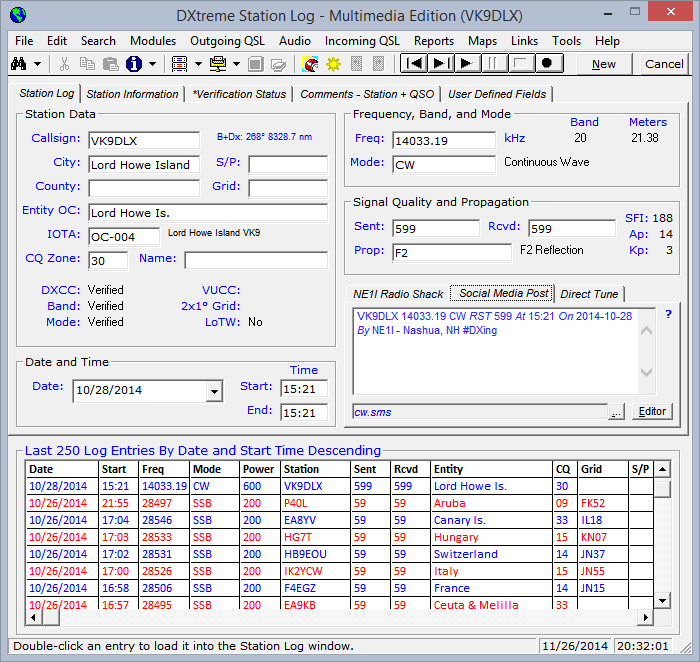Open the dropdown next to binoculars
Image resolution: width=700 pixels, height=662 pixels.
pyautogui.click(x=38, y=64)
